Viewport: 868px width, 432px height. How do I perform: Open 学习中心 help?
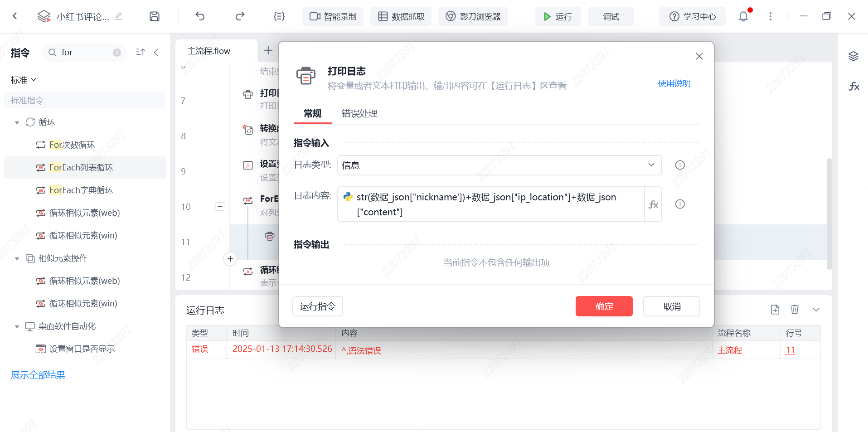tap(693, 16)
